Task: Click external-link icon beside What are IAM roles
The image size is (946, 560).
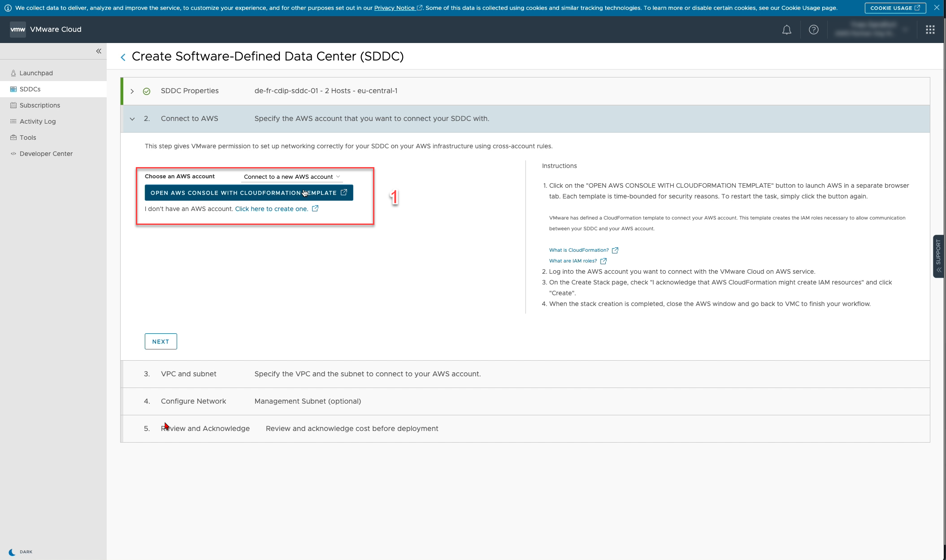Action: pyautogui.click(x=603, y=261)
